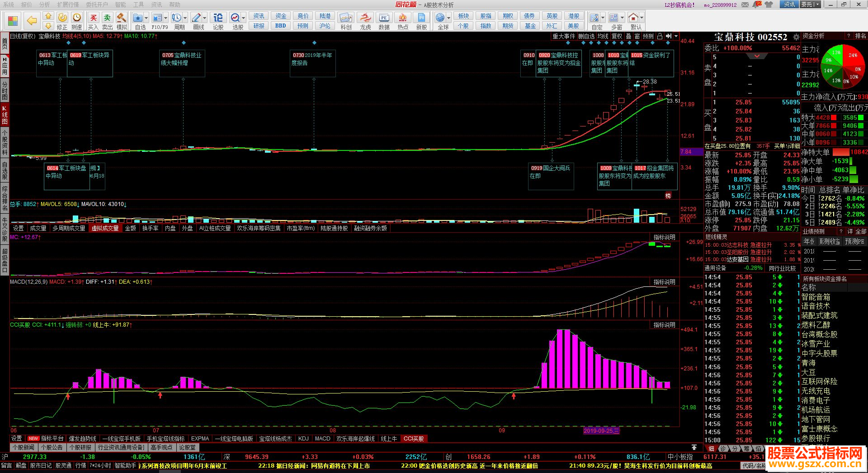Click the 全球 globe icon
Viewport: 868px width, 473px height.
click(440, 18)
